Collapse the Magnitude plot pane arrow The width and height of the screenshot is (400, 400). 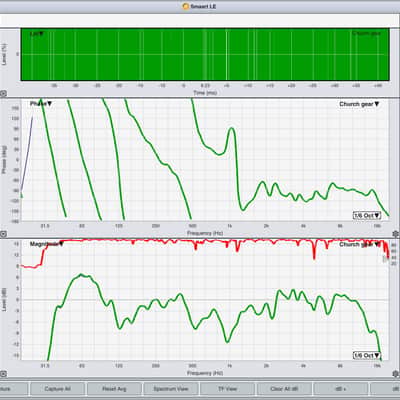(3, 374)
